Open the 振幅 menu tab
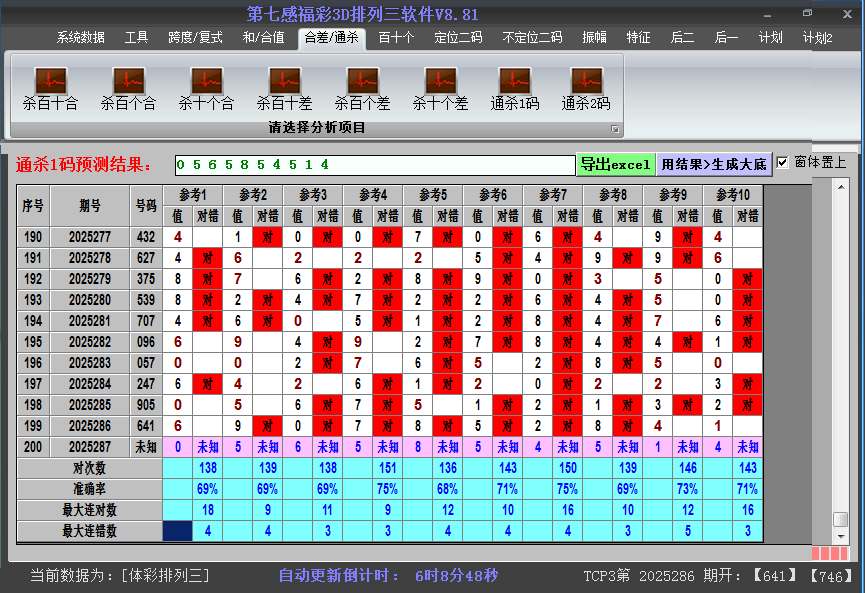 click(x=595, y=38)
